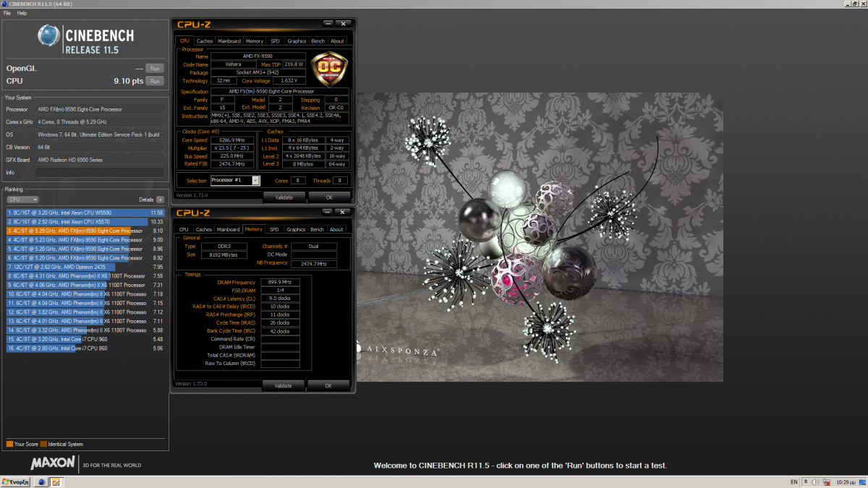Open Graphics tab in lower CPU-Z window
This screenshot has height=488, width=868.
296,229
